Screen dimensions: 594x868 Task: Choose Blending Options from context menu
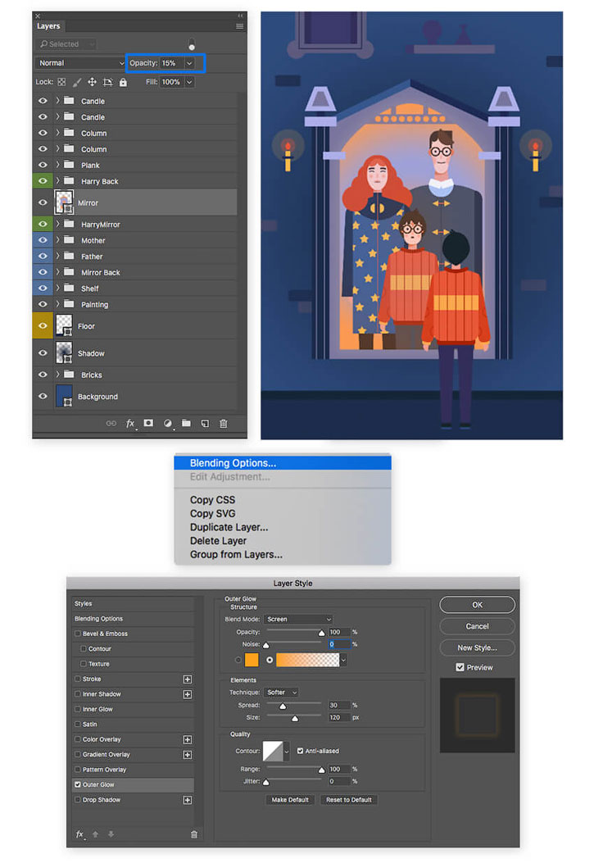283,463
